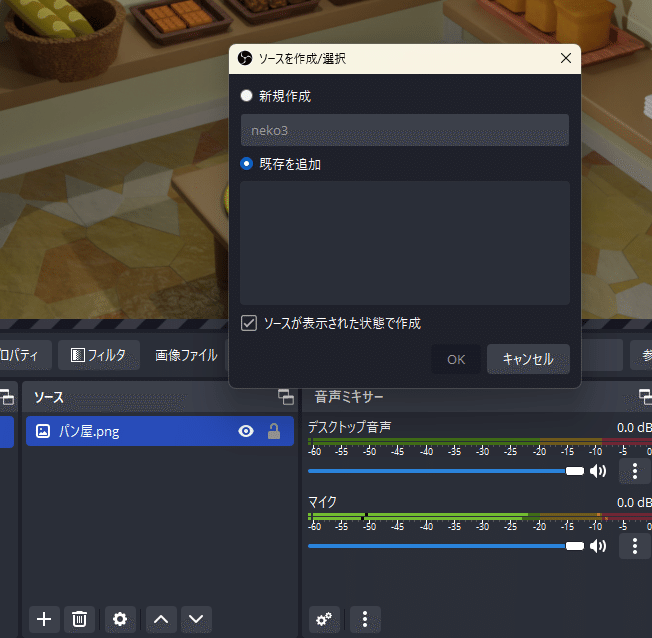The width and height of the screenshot is (652, 638).
Task: Select the 新規作成 radio button
Action: [x=246, y=96]
